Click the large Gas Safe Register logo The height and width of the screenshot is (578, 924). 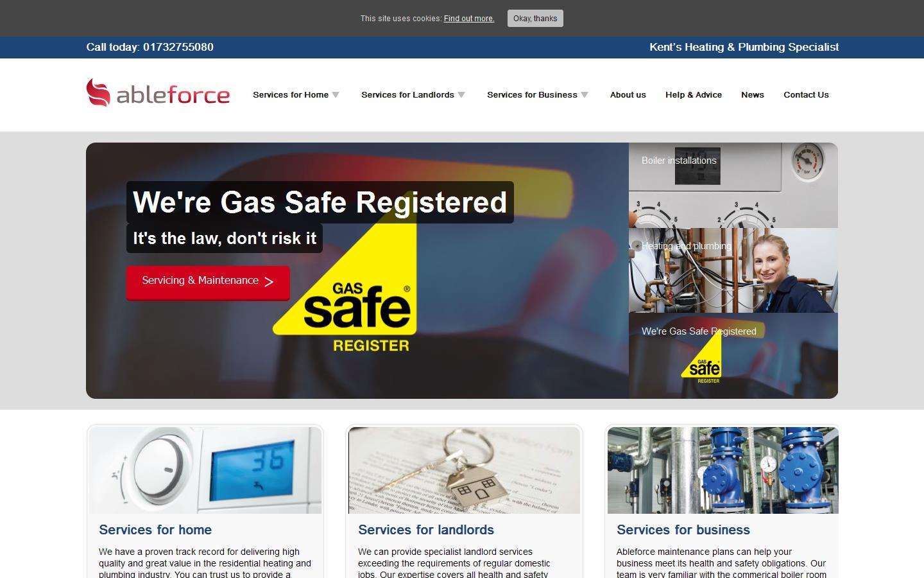(x=345, y=280)
